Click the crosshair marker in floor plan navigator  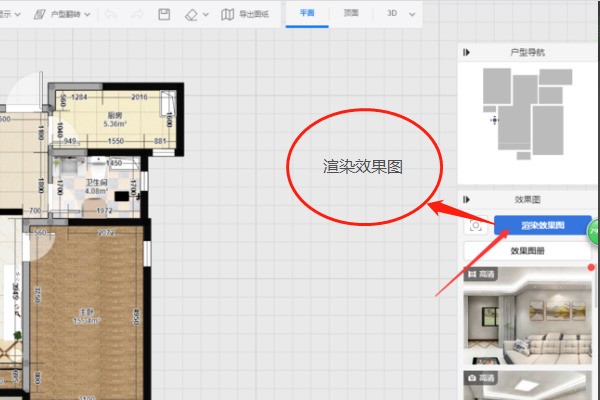[x=493, y=120]
